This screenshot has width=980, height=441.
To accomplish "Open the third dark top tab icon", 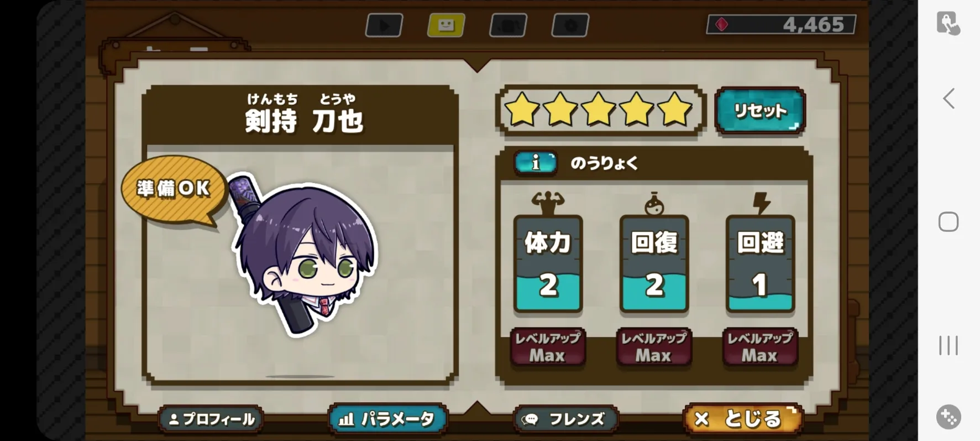I will point(509,25).
